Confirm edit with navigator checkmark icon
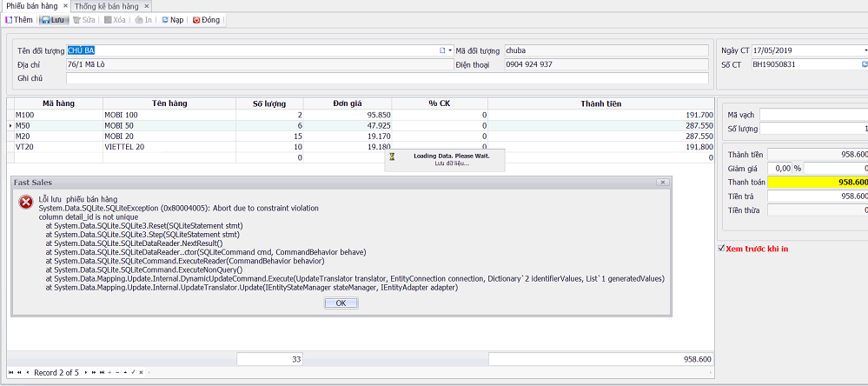 click(133, 373)
